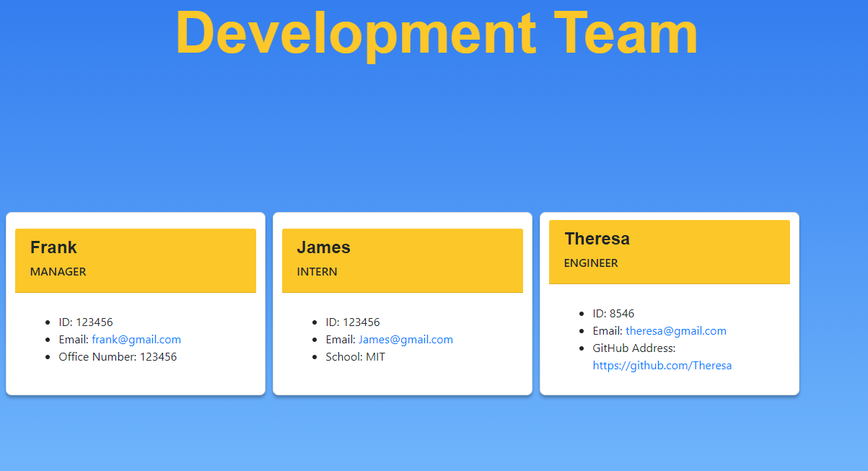Viewport: 868px width, 471px height.
Task: Click Frank's ID number 123456
Action: pyautogui.click(x=88, y=322)
